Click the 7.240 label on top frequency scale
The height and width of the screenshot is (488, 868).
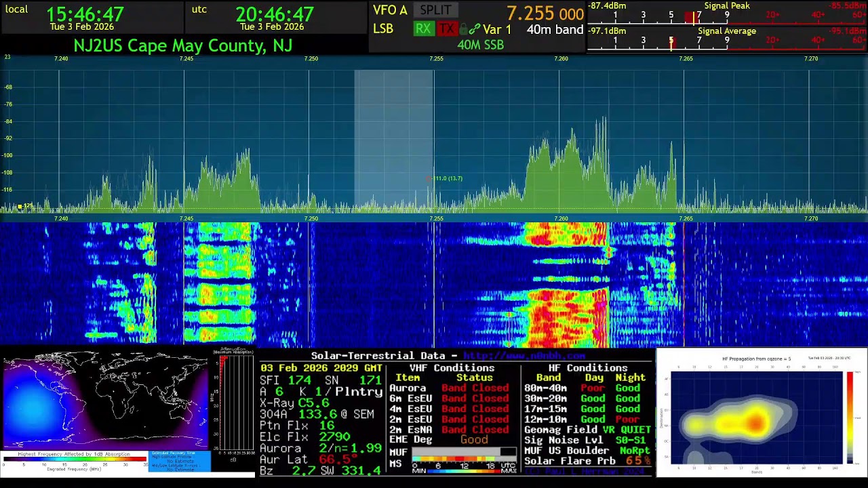[x=61, y=59]
